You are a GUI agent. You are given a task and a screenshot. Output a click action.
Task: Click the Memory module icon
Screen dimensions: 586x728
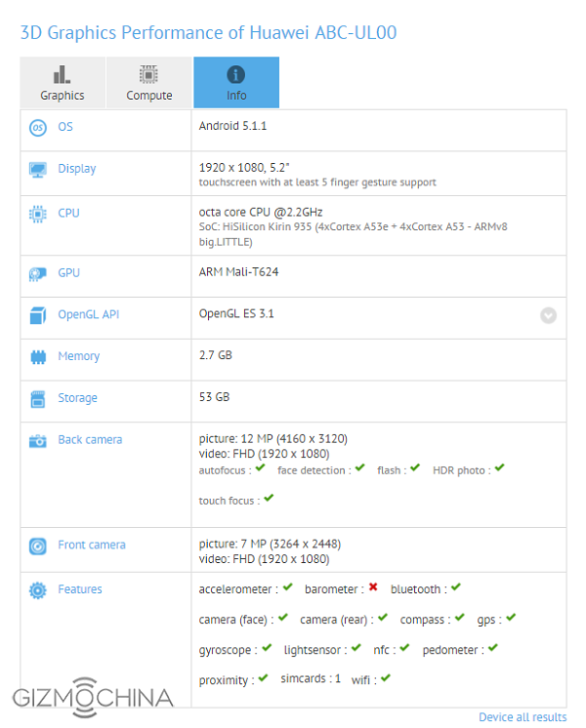tap(38, 357)
